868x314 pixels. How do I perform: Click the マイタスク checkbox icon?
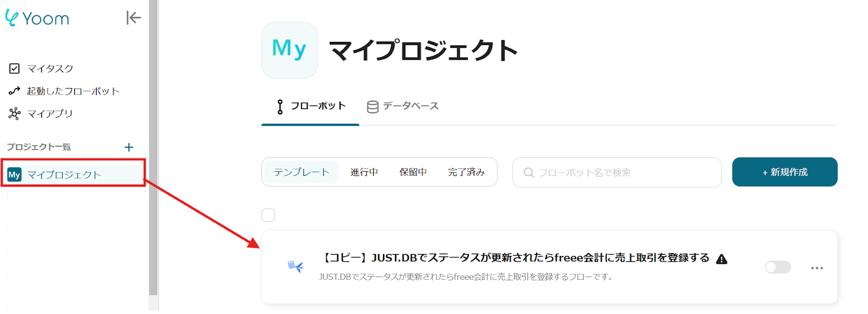tap(15, 68)
